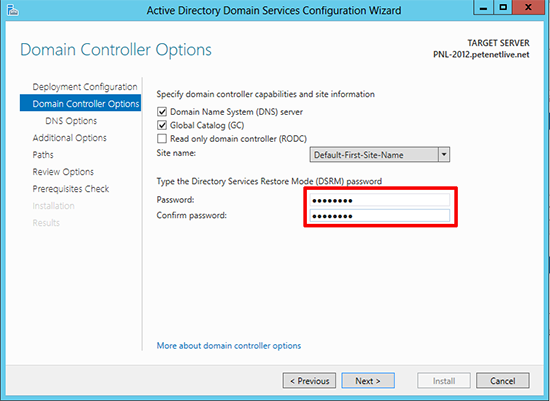The width and height of the screenshot is (550, 401).
Task: Click the TARGET SERVER label
Action: point(498,43)
